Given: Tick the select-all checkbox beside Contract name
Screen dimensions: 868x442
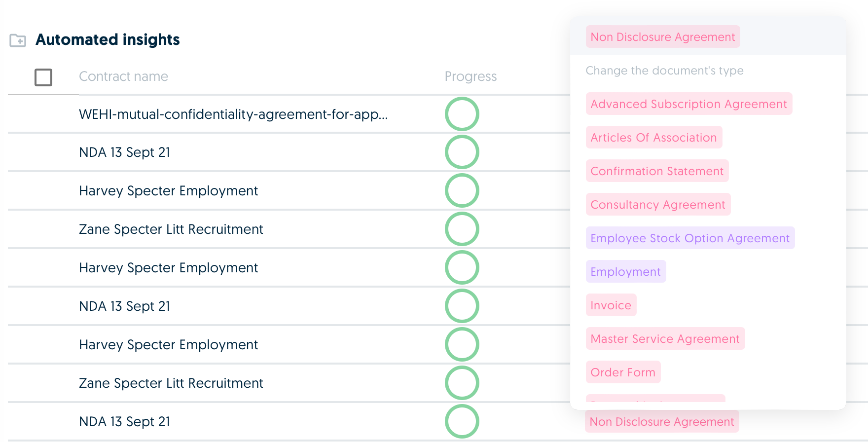Looking at the screenshot, I should (43, 77).
